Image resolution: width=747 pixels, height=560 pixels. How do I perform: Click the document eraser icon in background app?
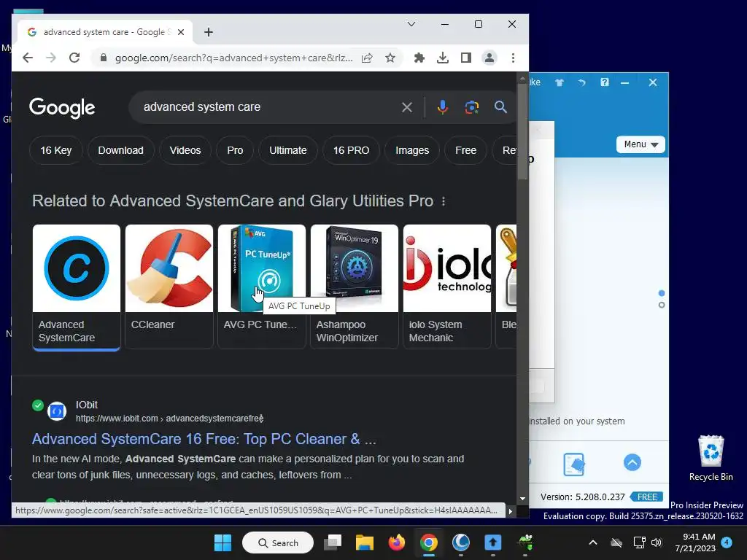click(573, 464)
